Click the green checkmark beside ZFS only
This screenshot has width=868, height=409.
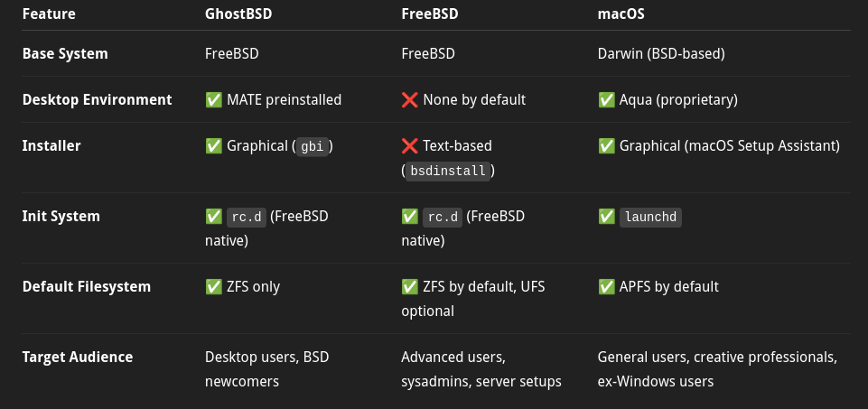click(214, 287)
